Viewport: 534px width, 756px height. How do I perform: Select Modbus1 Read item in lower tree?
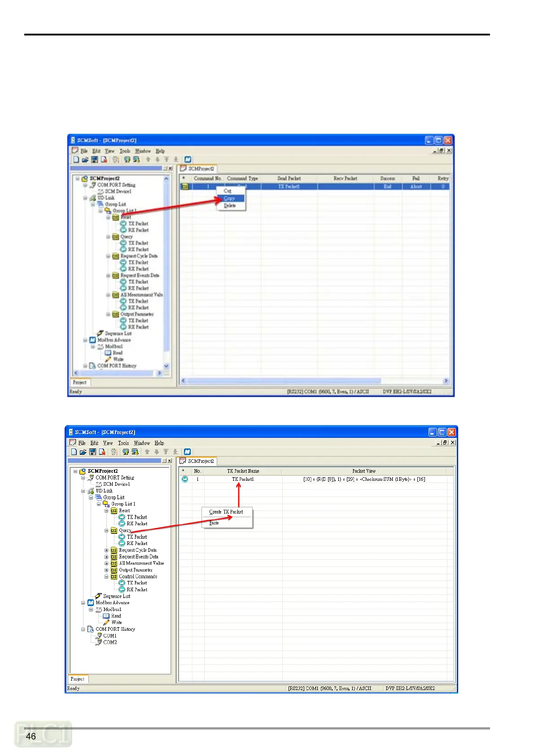click(116, 616)
